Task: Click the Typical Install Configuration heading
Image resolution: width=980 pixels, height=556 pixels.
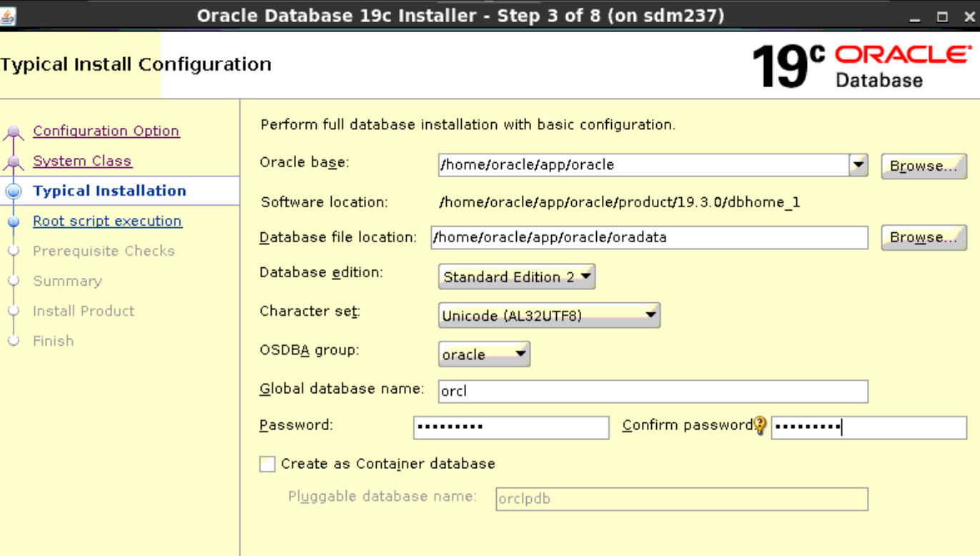Action: pyautogui.click(x=136, y=64)
